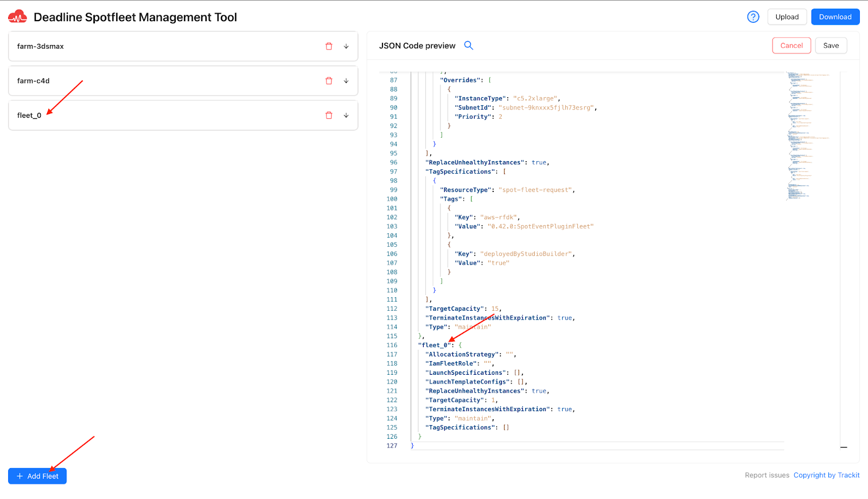The image size is (868, 499).
Task: Select the farm-c4d fleet name
Action: (34, 81)
